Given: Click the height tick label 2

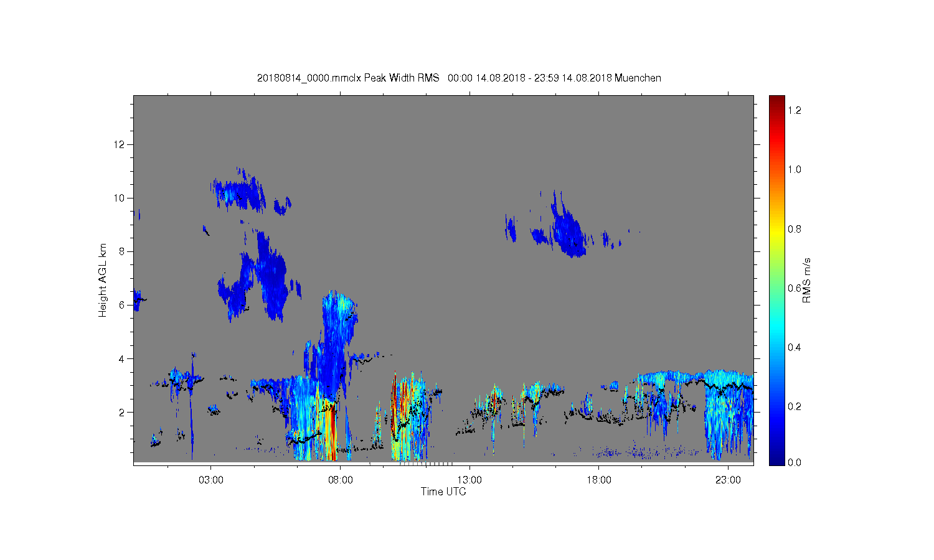Looking at the screenshot, I should 122,412.
